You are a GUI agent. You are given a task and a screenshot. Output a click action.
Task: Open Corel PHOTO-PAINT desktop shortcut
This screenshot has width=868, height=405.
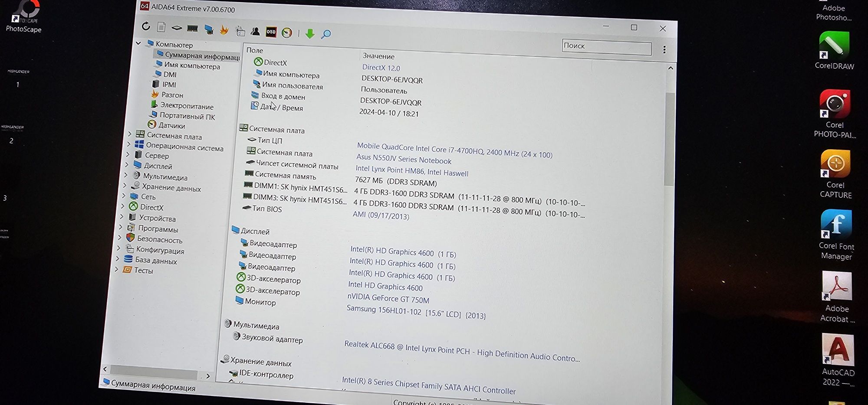point(835,114)
